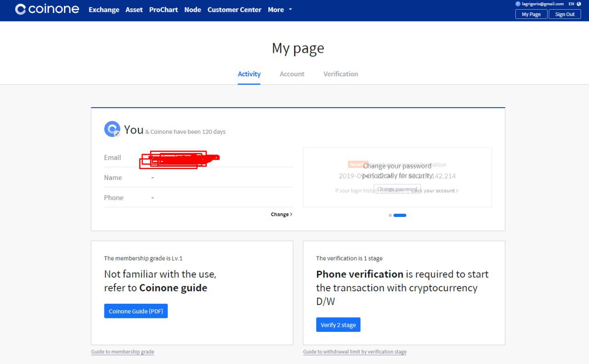The image size is (589, 364).
Task: Click the Sign Out button
Action: (x=565, y=14)
